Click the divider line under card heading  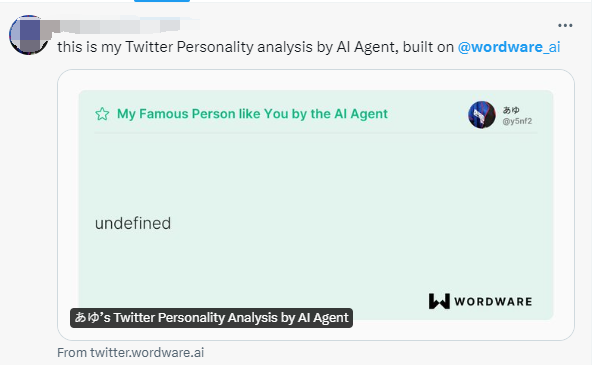point(316,133)
